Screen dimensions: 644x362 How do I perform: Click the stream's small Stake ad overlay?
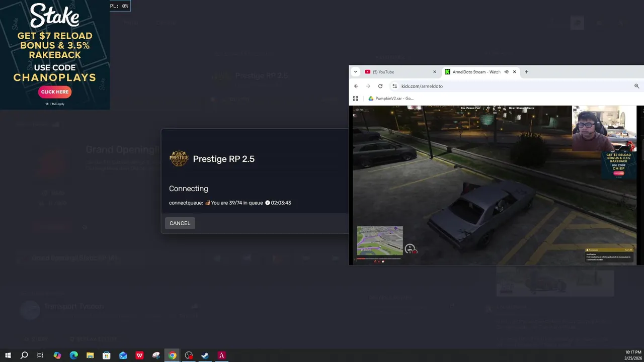619,165
